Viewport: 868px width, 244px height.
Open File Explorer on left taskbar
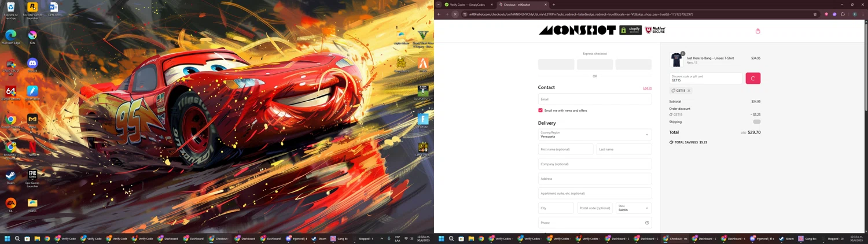click(x=37, y=238)
